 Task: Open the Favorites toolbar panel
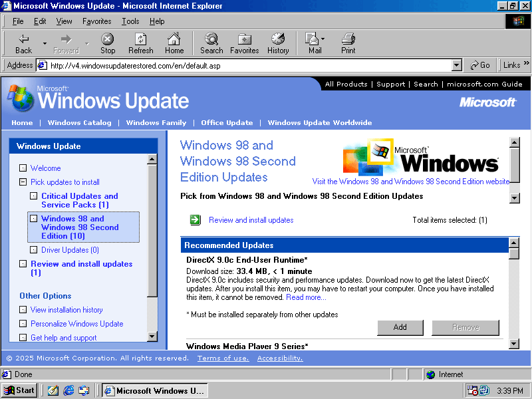pyautogui.click(x=244, y=43)
